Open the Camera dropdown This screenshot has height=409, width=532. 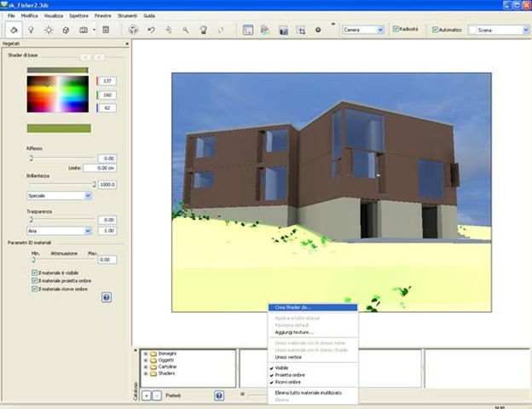click(x=362, y=30)
